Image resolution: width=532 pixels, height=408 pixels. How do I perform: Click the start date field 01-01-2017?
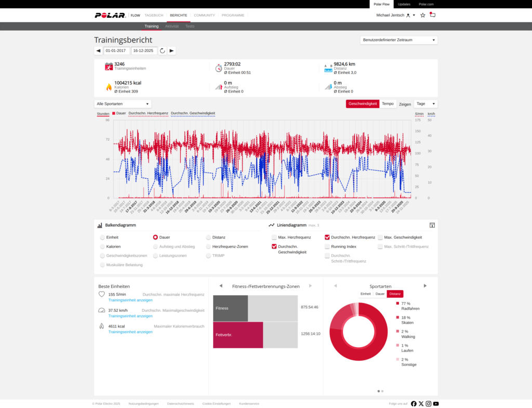(116, 51)
